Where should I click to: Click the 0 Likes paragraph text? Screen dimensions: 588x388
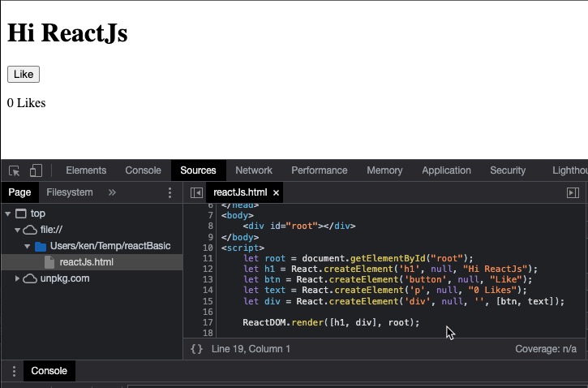(26, 103)
